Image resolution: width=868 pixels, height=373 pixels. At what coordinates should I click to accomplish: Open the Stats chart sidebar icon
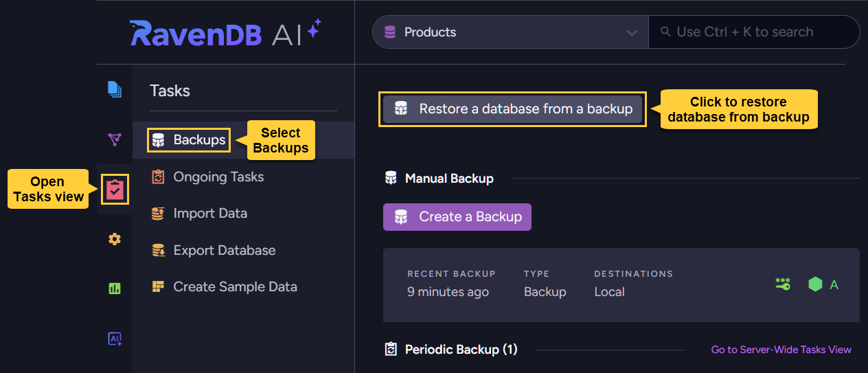(115, 289)
